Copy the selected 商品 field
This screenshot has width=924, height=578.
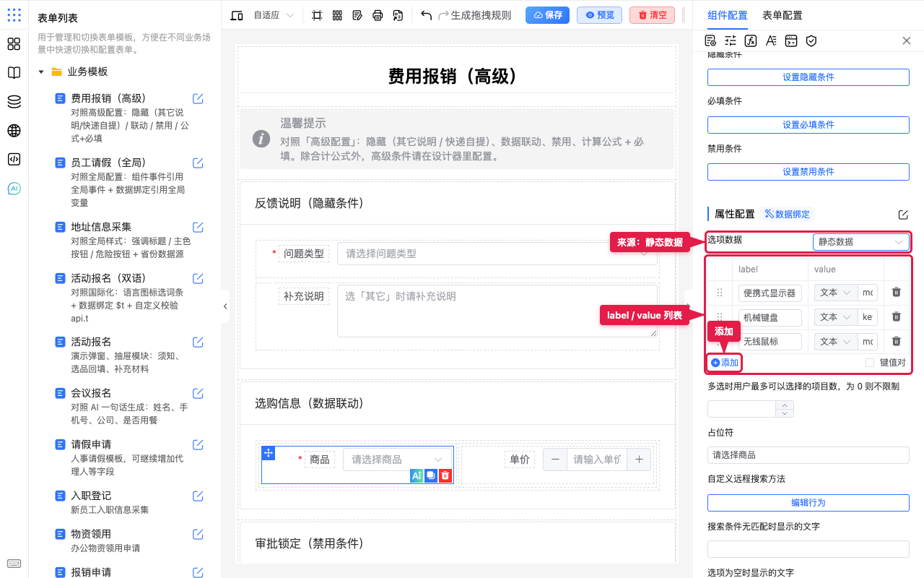click(430, 475)
